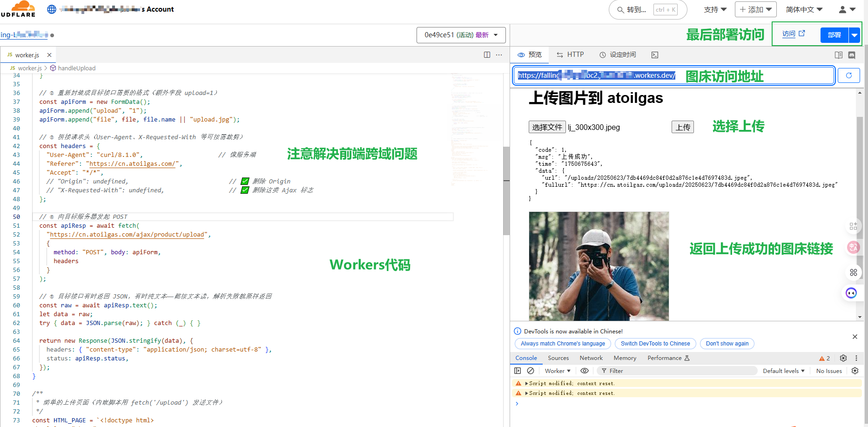
Task: Click the 部署 deploy button
Action: (x=834, y=35)
